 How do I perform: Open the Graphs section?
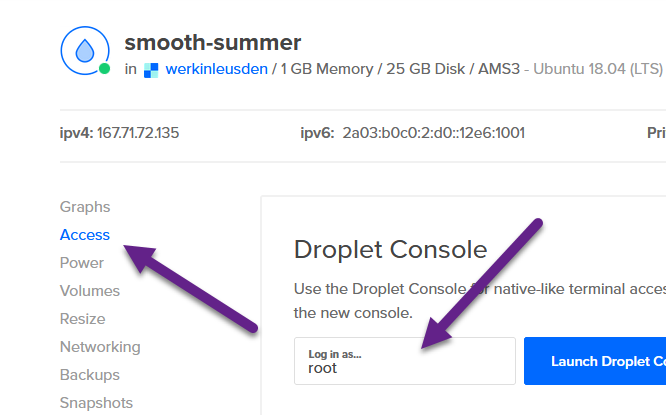(x=85, y=207)
